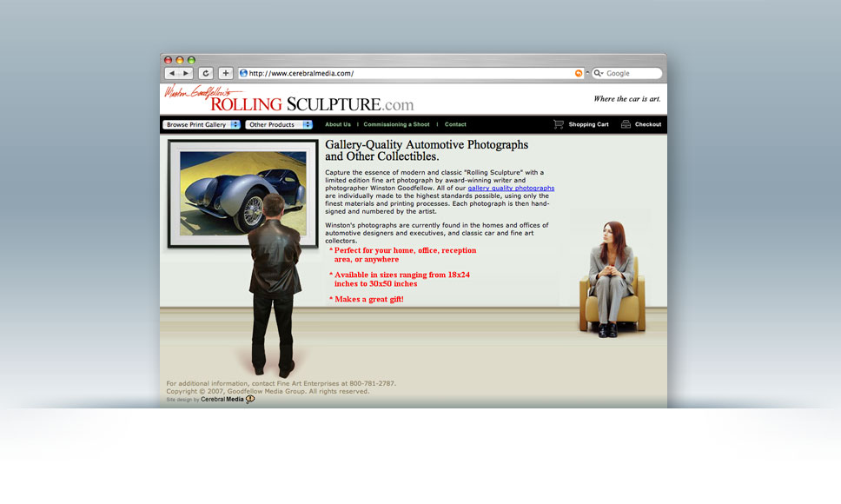Click the Cerebral Media credit link
841x504 pixels.
222,400
